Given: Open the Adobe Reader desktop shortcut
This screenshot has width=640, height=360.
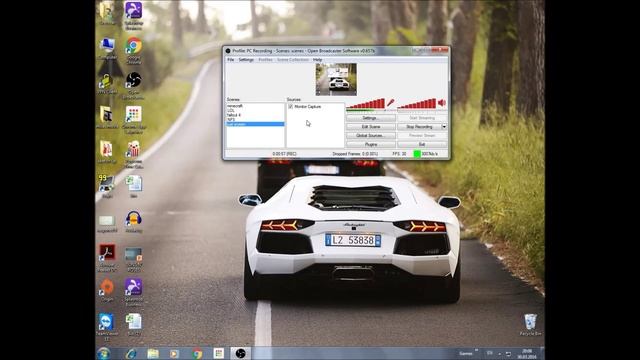Looking at the screenshot, I should (107, 257).
